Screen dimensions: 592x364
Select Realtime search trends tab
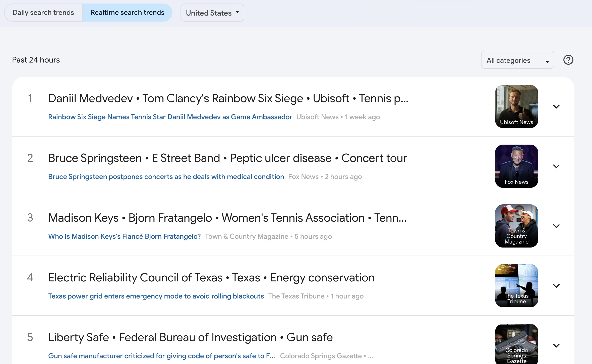(x=127, y=13)
